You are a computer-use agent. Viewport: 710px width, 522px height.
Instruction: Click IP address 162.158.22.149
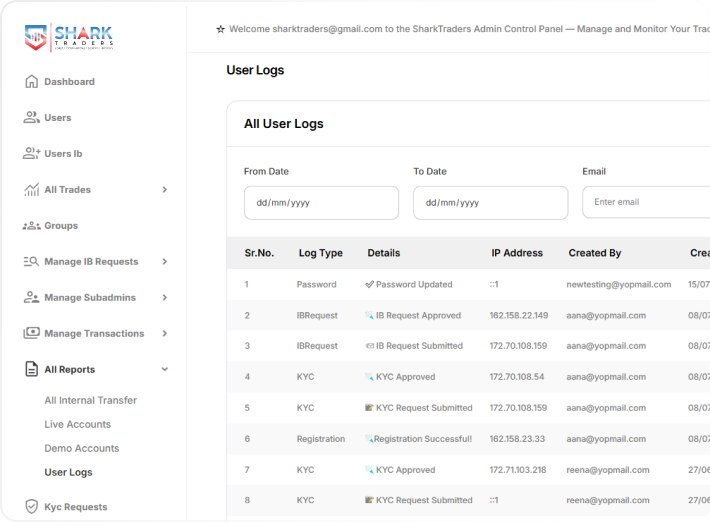tap(518, 315)
